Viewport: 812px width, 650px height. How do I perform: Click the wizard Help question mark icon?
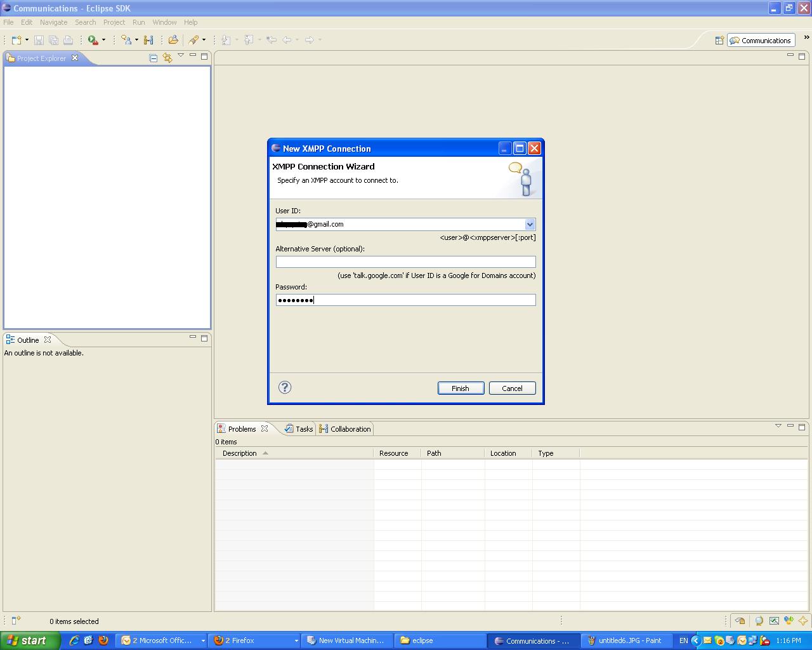pos(285,387)
